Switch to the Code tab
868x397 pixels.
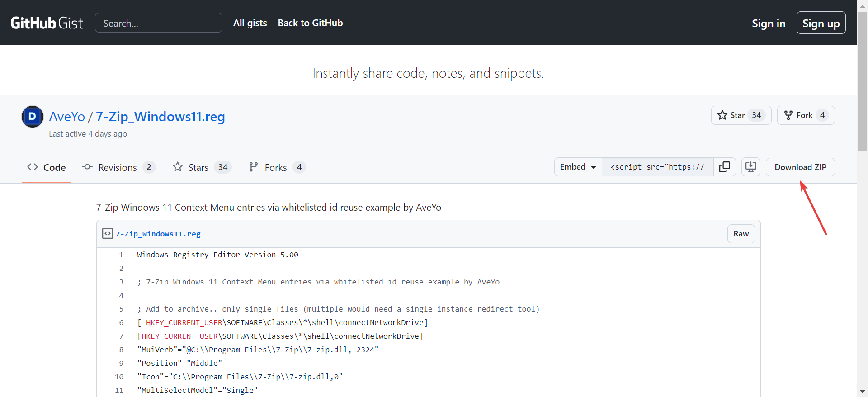(x=47, y=167)
